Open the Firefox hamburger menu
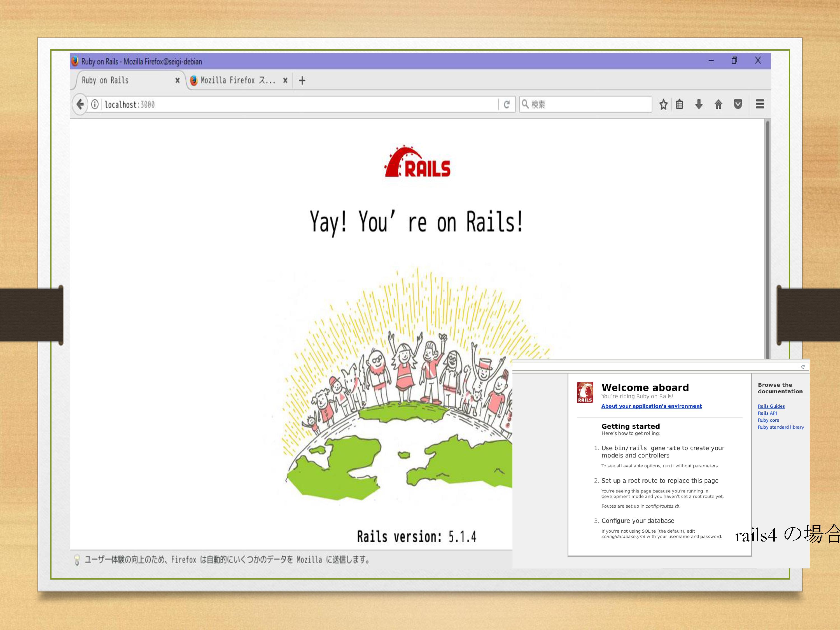Screen dimensions: 840x630 click(760, 104)
